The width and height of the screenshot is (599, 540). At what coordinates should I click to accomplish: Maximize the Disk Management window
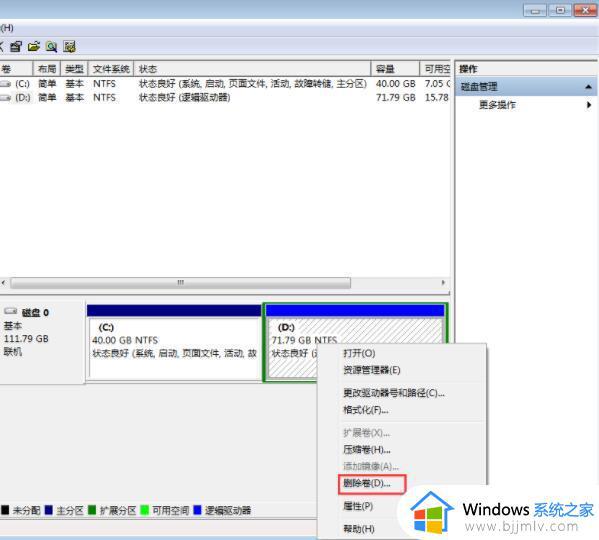pos(560,10)
